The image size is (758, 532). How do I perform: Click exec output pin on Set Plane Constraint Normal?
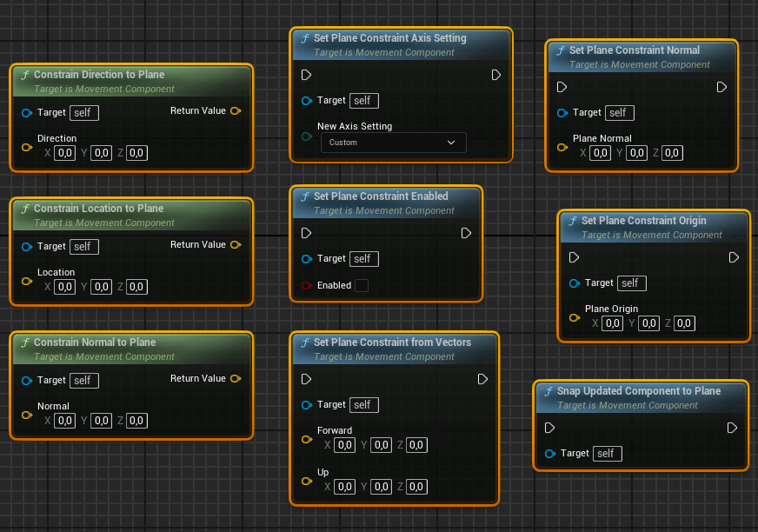point(721,87)
